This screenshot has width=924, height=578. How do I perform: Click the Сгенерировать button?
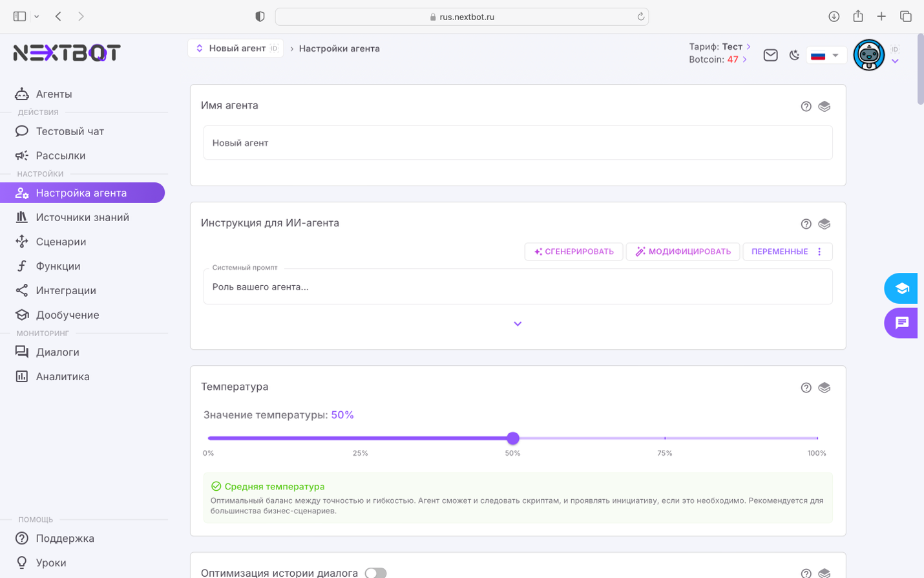[x=573, y=252]
